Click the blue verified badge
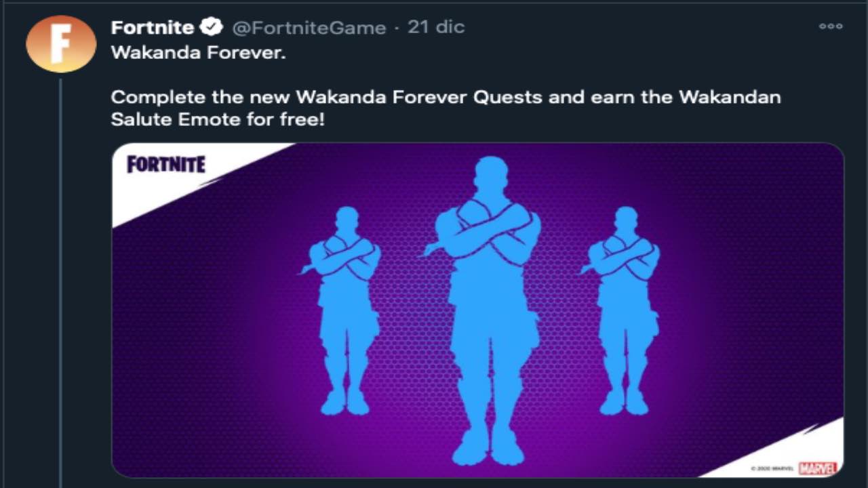 (x=213, y=28)
